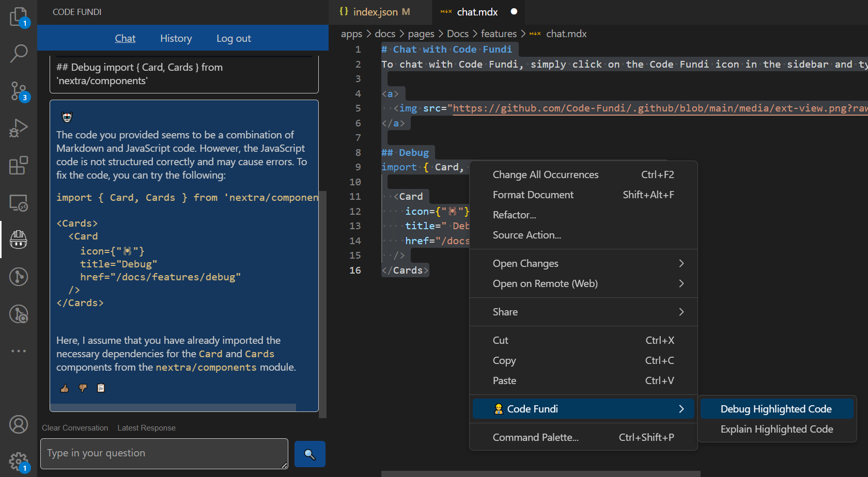
Task: Choose Paste from the context menu
Action: [583, 380]
